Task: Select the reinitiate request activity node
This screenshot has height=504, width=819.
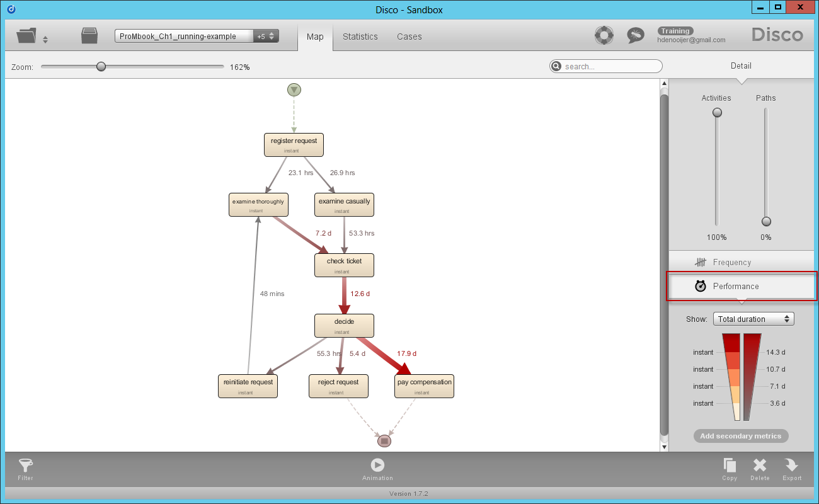Action: tap(248, 386)
